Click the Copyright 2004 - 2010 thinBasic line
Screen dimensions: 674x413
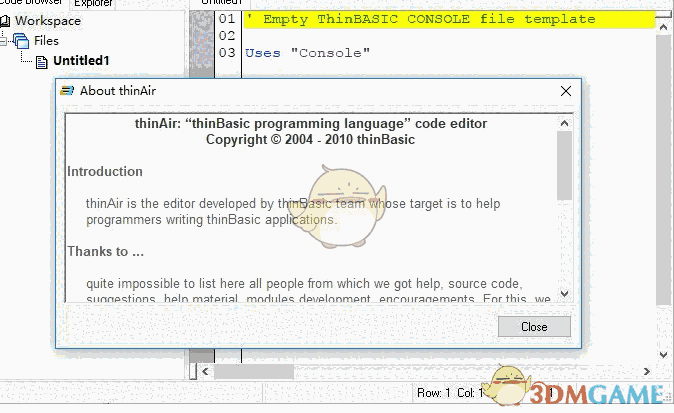click(x=310, y=140)
